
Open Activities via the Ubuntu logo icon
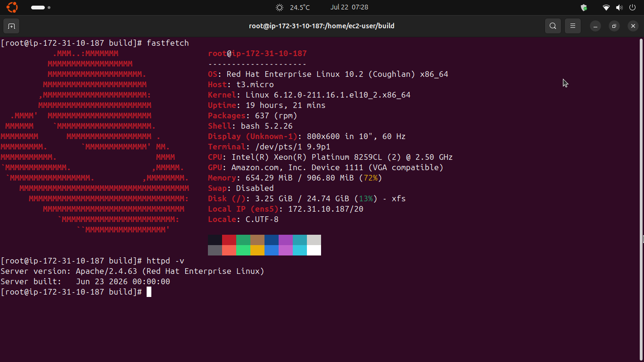(x=12, y=8)
